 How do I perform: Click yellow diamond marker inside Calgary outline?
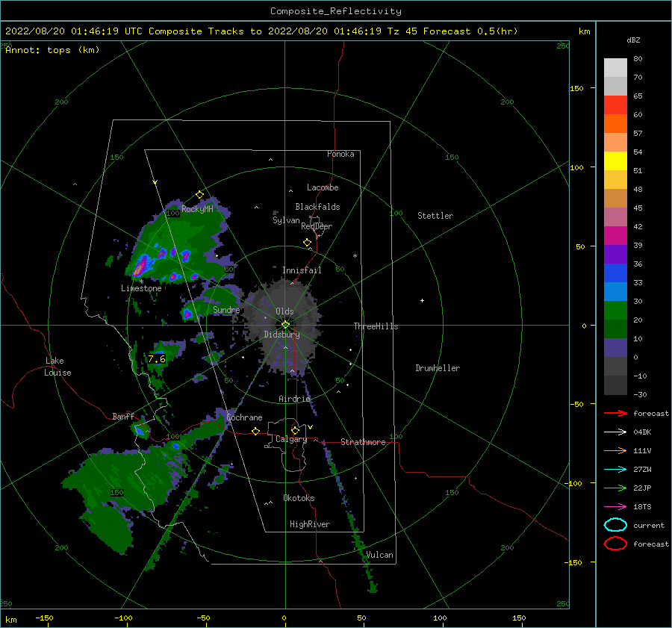[x=295, y=430]
